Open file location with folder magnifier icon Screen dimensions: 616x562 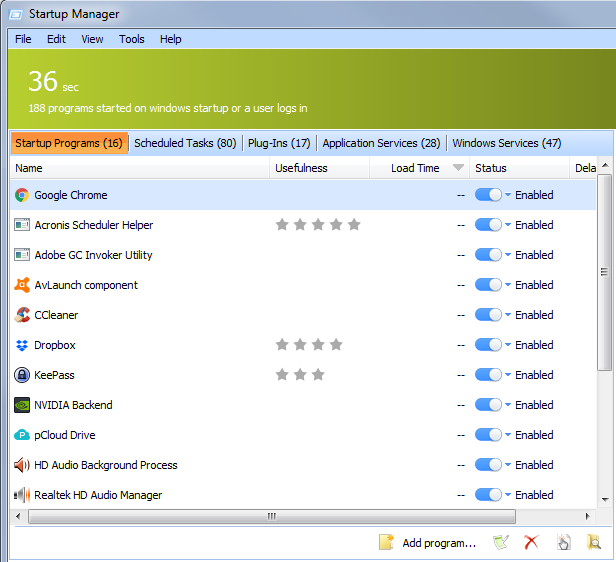594,542
